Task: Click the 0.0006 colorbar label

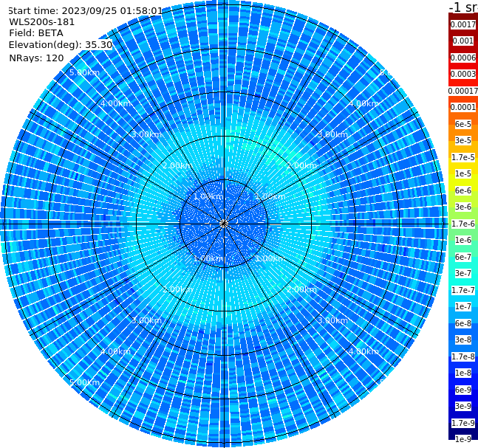Action: click(463, 58)
